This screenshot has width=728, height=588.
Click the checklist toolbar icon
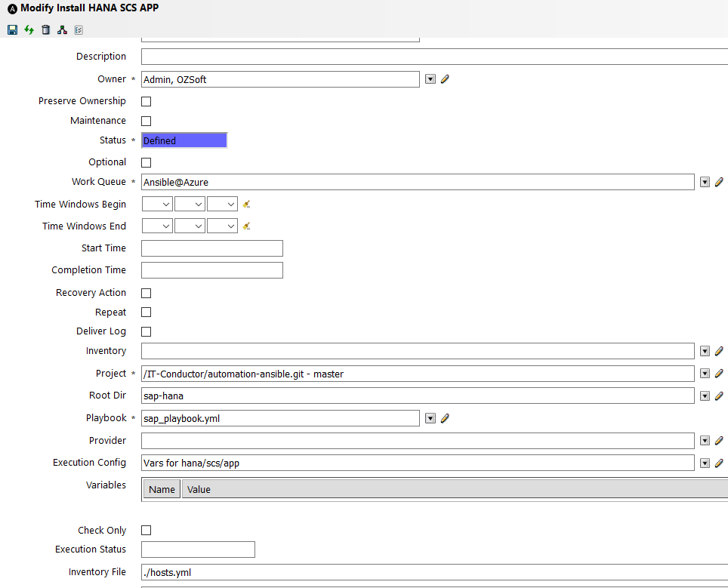tap(79, 30)
